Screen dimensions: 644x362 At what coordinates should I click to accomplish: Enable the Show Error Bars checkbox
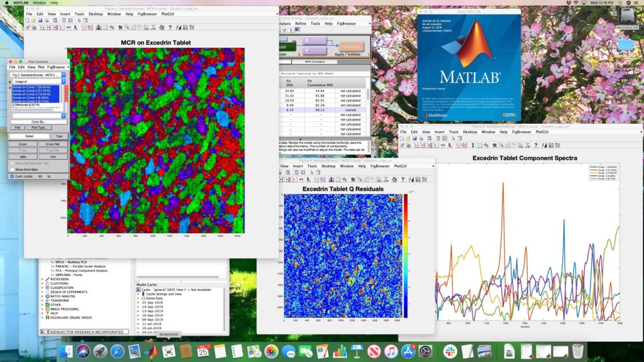13,170
